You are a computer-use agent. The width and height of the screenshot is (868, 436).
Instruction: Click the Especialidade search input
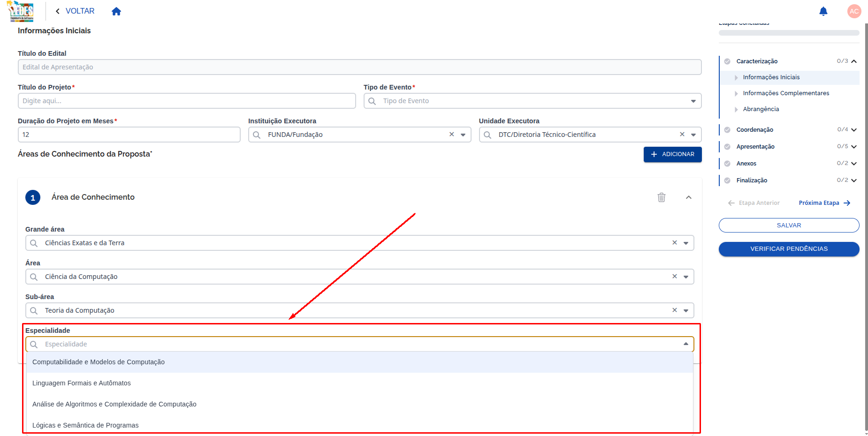tap(360, 344)
